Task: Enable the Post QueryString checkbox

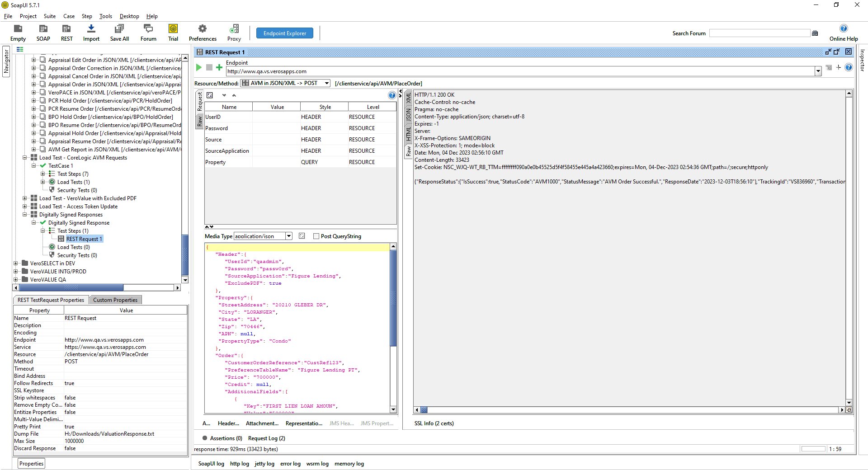Action: tap(316, 236)
